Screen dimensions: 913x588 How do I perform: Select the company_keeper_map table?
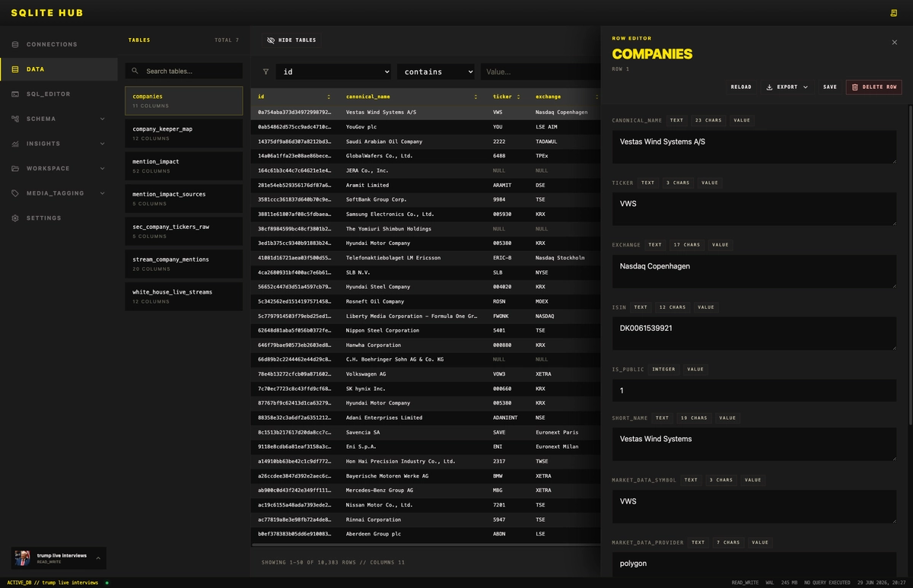coord(183,133)
